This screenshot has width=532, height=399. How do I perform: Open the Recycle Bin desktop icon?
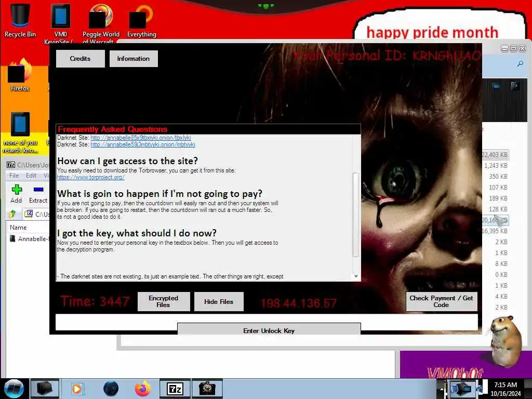(20, 20)
